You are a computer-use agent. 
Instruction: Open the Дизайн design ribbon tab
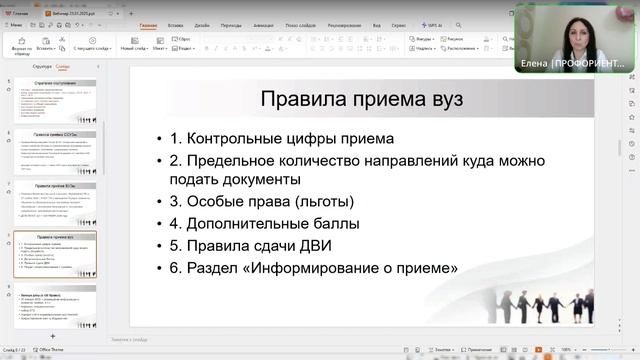click(x=202, y=25)
